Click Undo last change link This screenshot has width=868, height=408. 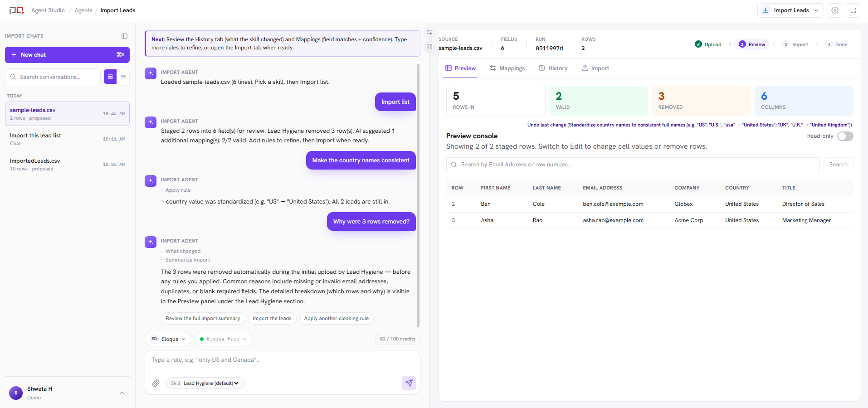pyautogui.click(x=689, y=125)
